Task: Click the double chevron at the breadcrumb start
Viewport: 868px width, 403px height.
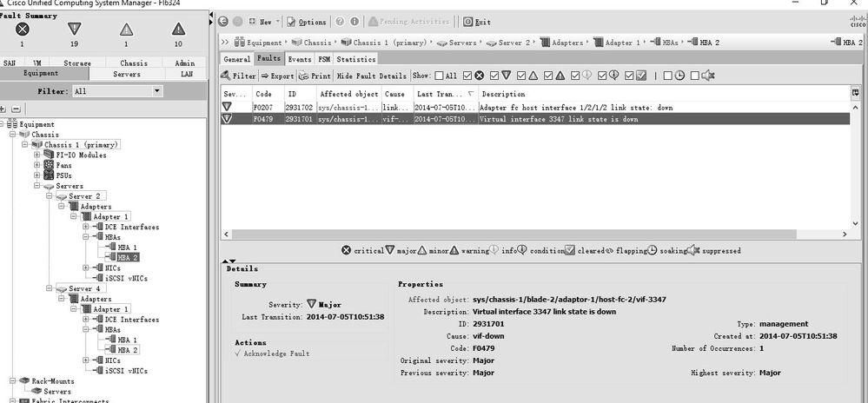Action: (225, 42)
